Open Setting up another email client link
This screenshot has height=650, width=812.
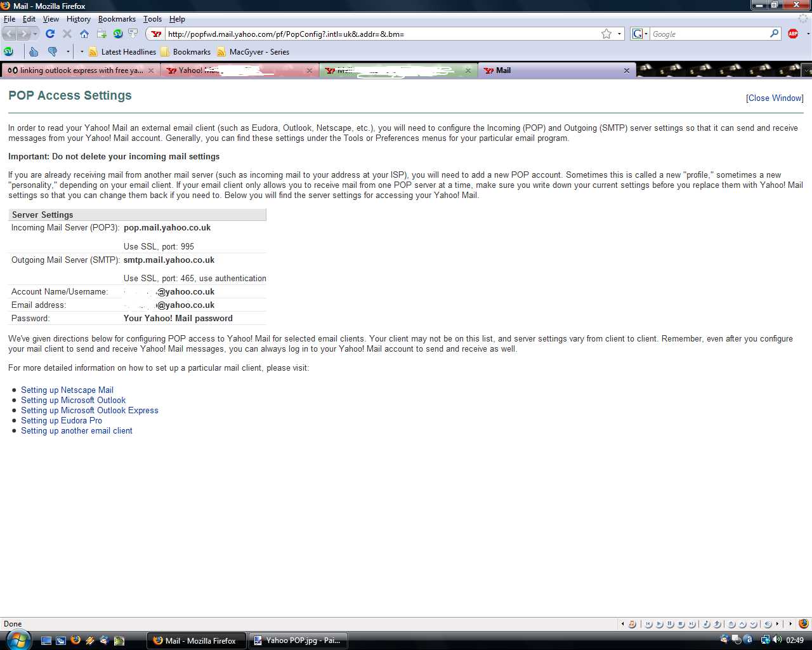click(77, 430)
